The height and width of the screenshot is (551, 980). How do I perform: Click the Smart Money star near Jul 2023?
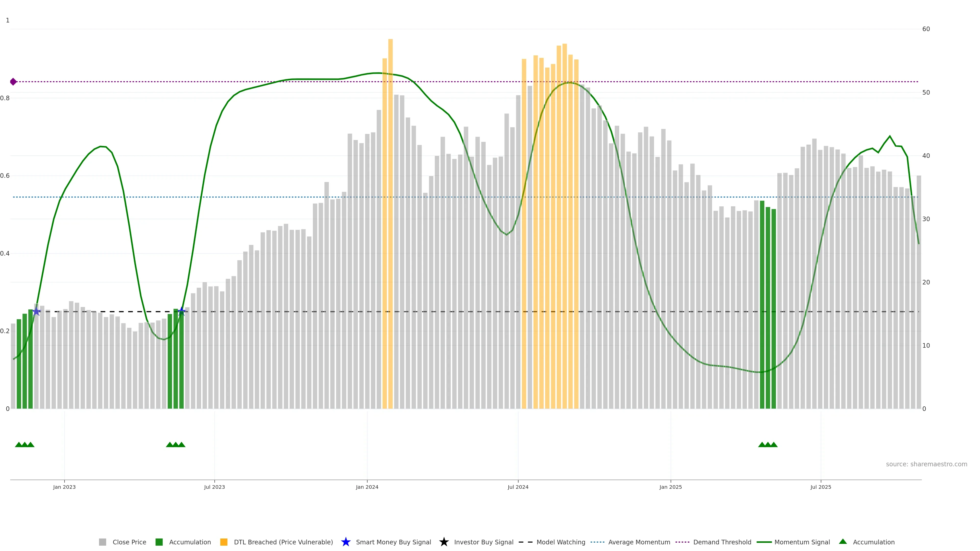(181, 311)
